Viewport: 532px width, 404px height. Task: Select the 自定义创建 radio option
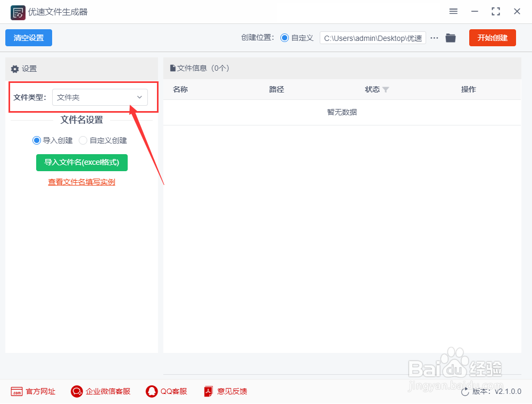click(x=82, y=140)
